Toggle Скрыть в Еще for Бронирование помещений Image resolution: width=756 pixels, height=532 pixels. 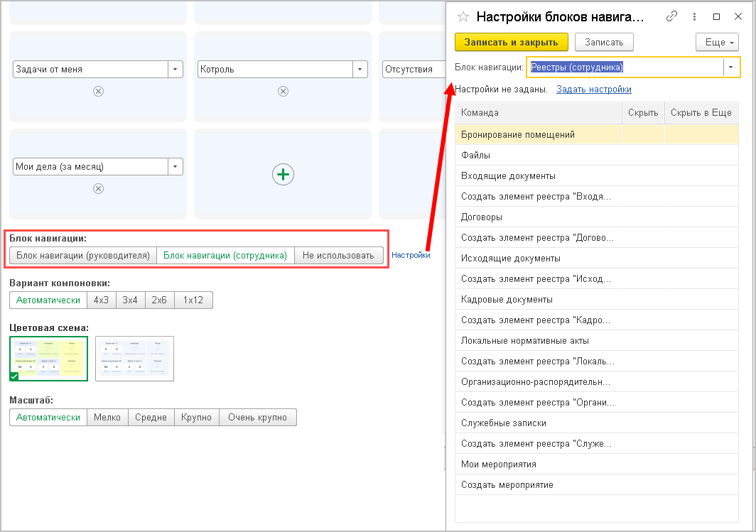701,134
